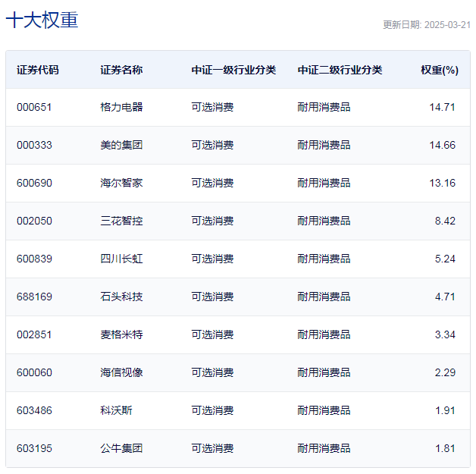
Task: Click weight value 14.66
Action: [442, 145]
